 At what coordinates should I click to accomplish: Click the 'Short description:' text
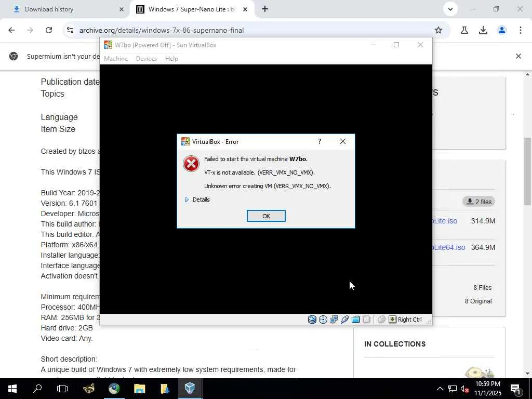coord(69,359)
